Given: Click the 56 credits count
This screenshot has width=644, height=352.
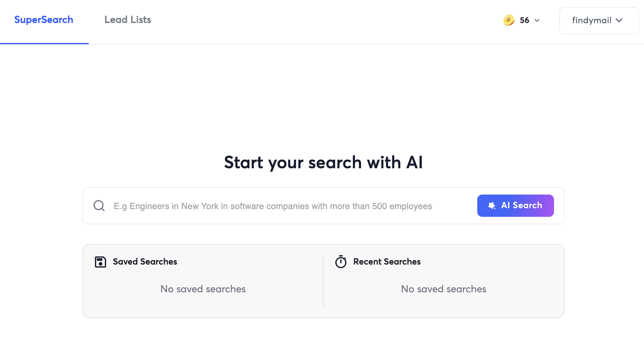Looking at the screenshot, I should tap(524, 20).
